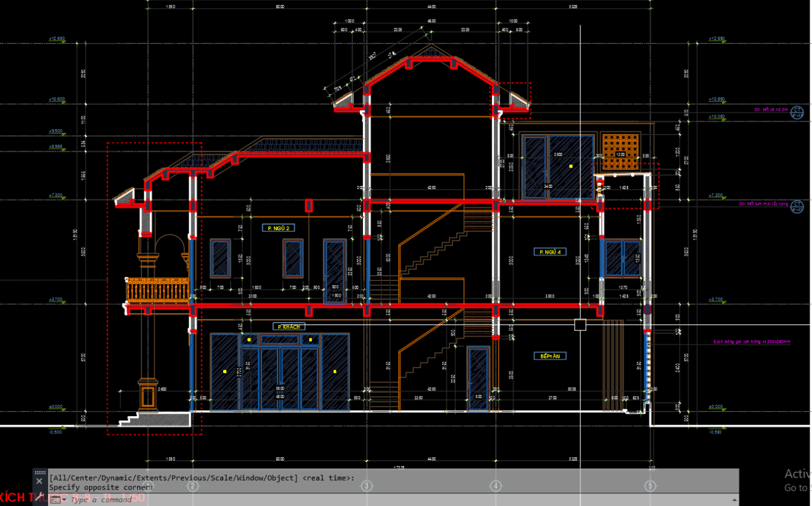
Task: Select the orange balcony balustrade
Action: click(157, 292)
